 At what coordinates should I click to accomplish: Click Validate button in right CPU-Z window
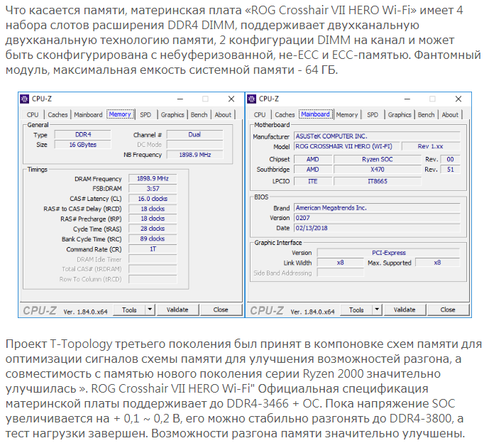tap(405, 310)
